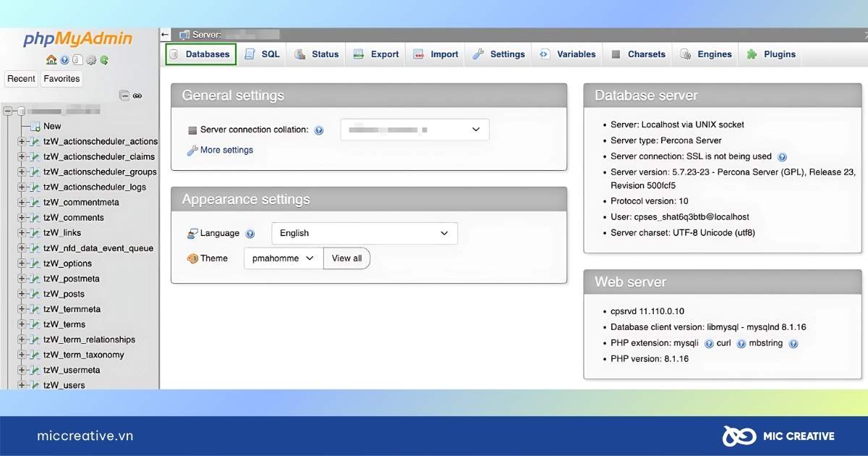This screenshot has width=868, height=456.
Task: Expand the tzW_usermeta table node
Action: pos(22,370)
